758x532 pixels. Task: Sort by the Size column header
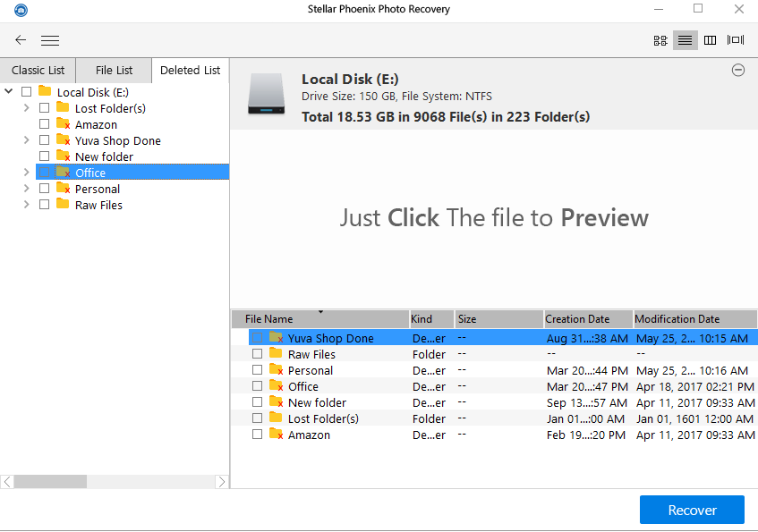click(499, 319)
